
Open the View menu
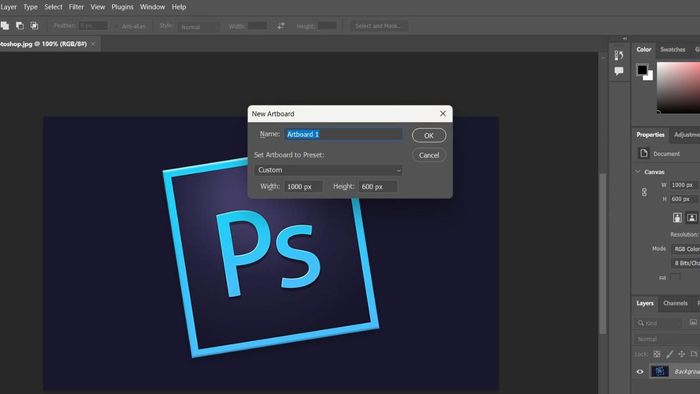[98, 7]
